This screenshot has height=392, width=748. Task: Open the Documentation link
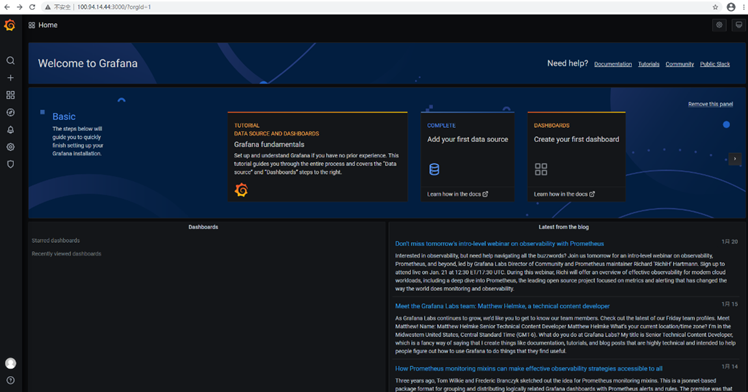[x=613, y=64]
